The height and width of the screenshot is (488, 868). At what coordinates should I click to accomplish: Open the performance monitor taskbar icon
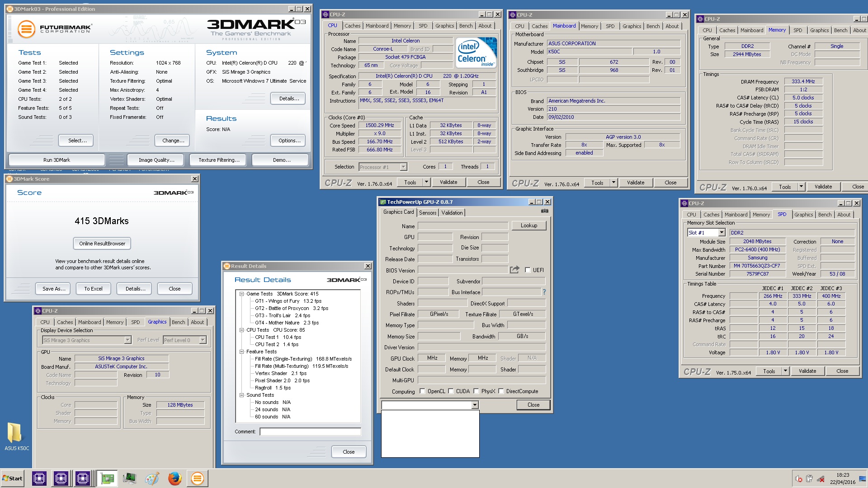pos(130,479)
